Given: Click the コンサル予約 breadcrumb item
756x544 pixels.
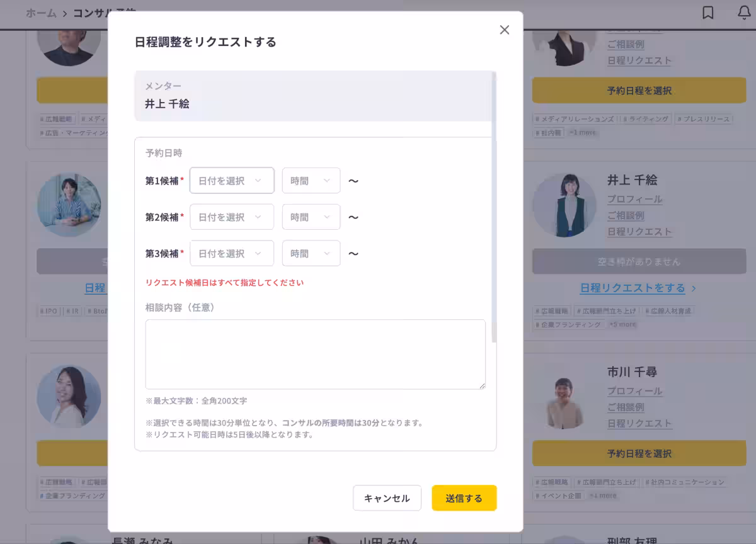Looking at the screenshot, I should [101, 11].
